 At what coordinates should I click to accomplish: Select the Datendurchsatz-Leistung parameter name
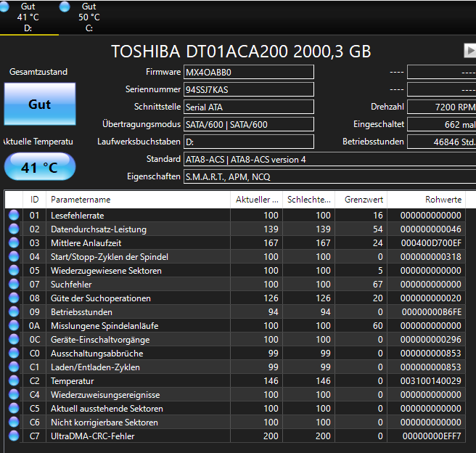coord(99,229)
